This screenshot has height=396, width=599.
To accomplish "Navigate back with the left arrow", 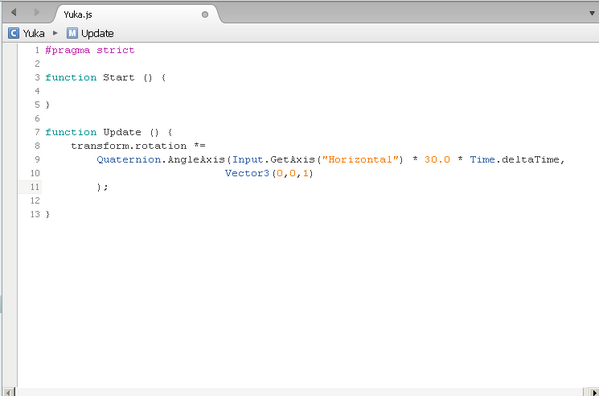I will pos(14,12).
